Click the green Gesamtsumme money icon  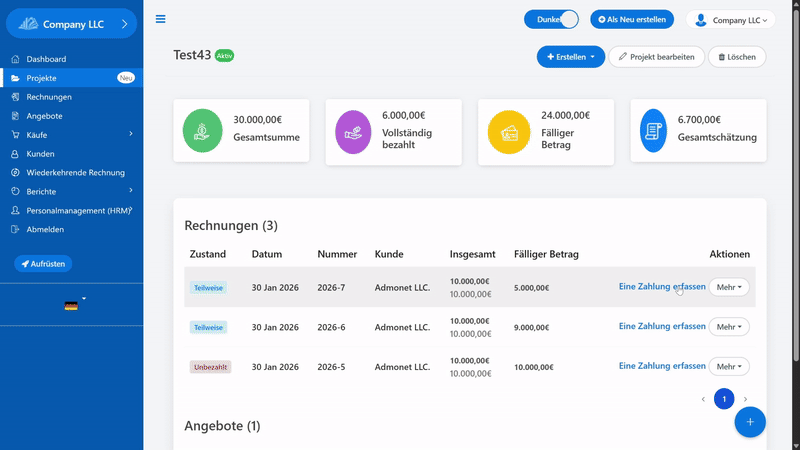tap(203, 132)
